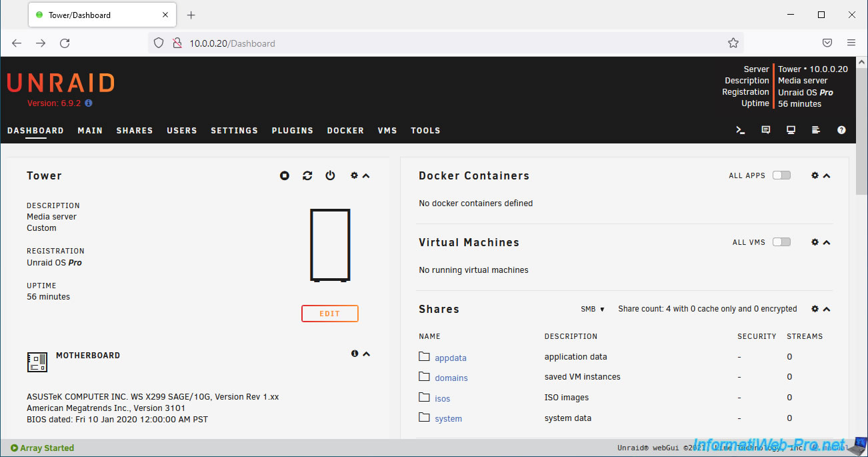
Task: Open the feedback icon in the header
Action: point(765,130)
